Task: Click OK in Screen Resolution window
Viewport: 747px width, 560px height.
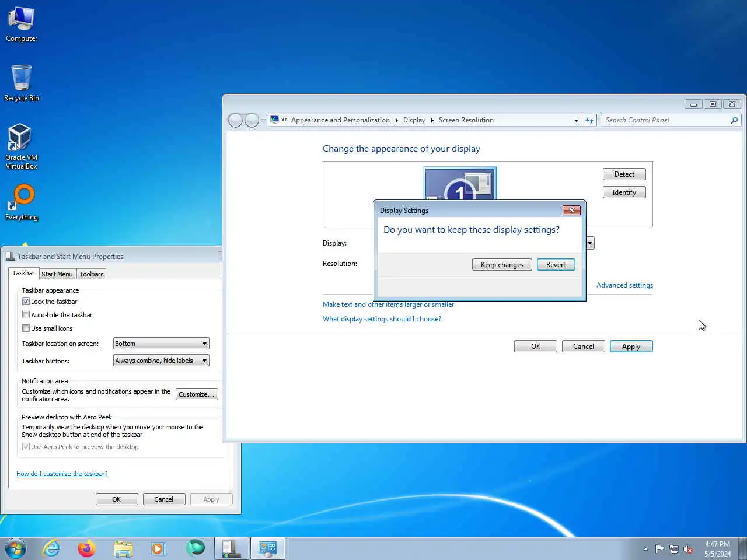Action: (536, 346)
